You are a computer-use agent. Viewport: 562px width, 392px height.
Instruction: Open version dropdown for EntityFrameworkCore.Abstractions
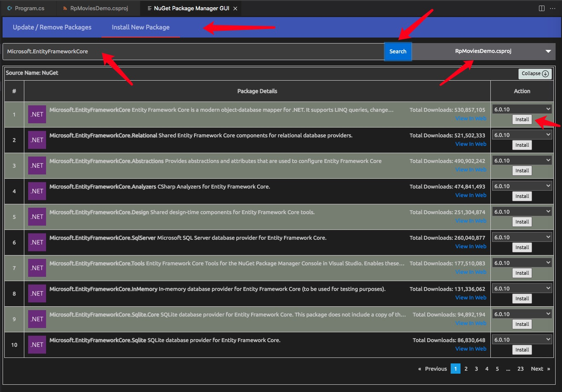pyautogui.click(x=522, y=160)
